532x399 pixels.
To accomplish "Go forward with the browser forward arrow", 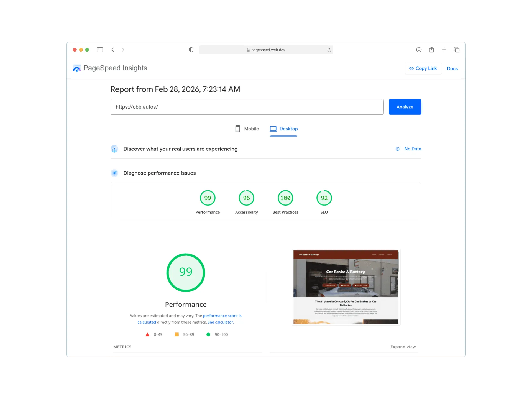I will click(x=123, y=50).
